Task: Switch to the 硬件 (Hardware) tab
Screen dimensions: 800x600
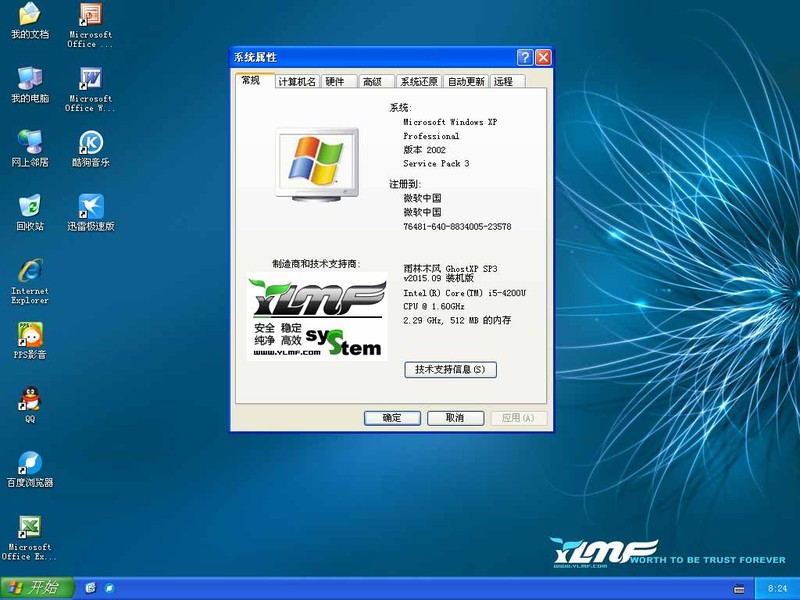Action: (x=334, y=81)
